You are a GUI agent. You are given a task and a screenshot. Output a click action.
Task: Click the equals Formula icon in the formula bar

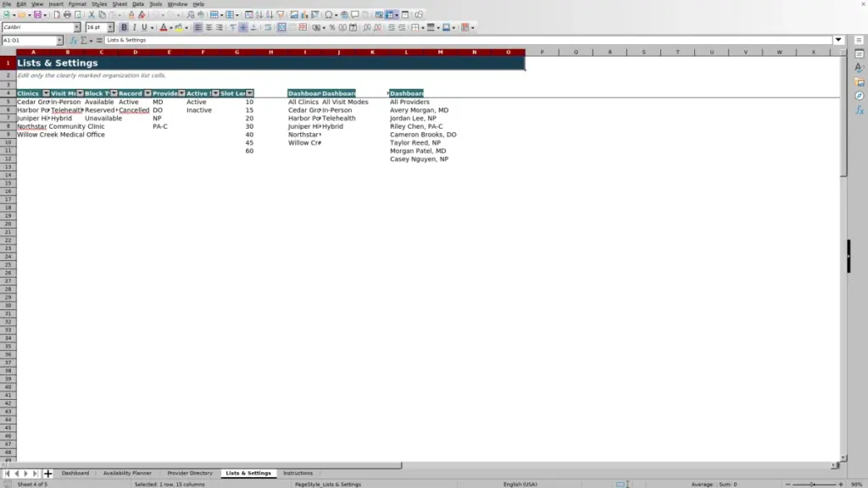[x=99, y=41]
